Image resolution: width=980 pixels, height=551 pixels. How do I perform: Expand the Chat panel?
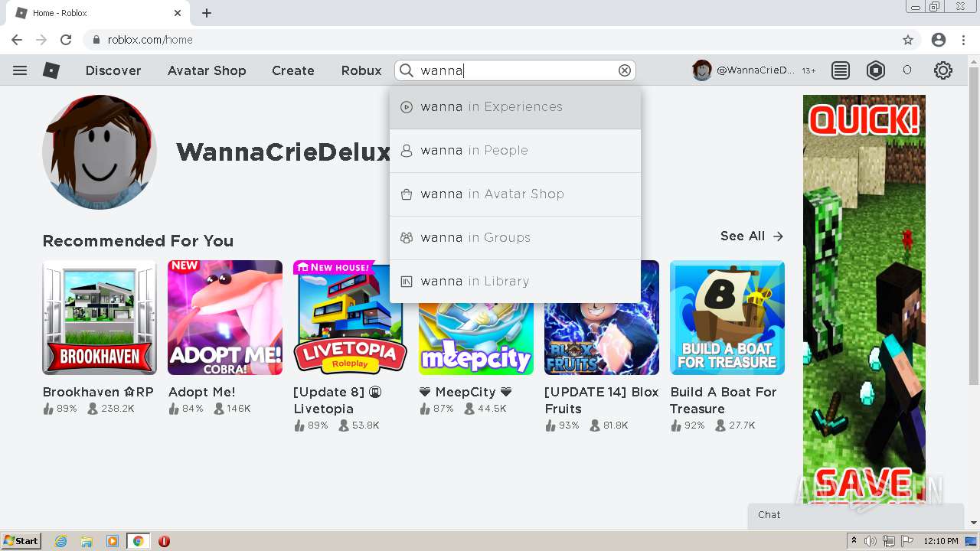coord(856,515)
